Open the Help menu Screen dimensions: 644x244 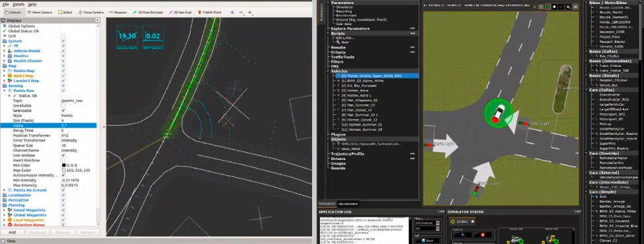(x=32, y=4)
